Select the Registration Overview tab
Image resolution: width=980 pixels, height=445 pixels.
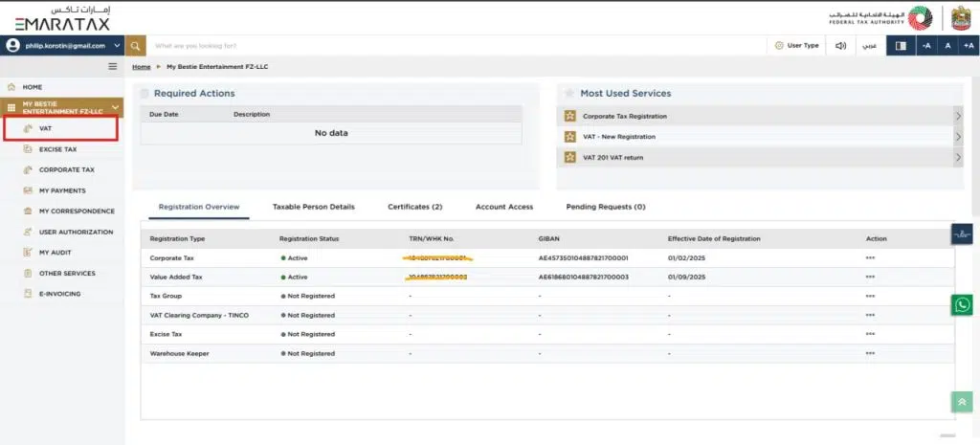click(199, 207)
